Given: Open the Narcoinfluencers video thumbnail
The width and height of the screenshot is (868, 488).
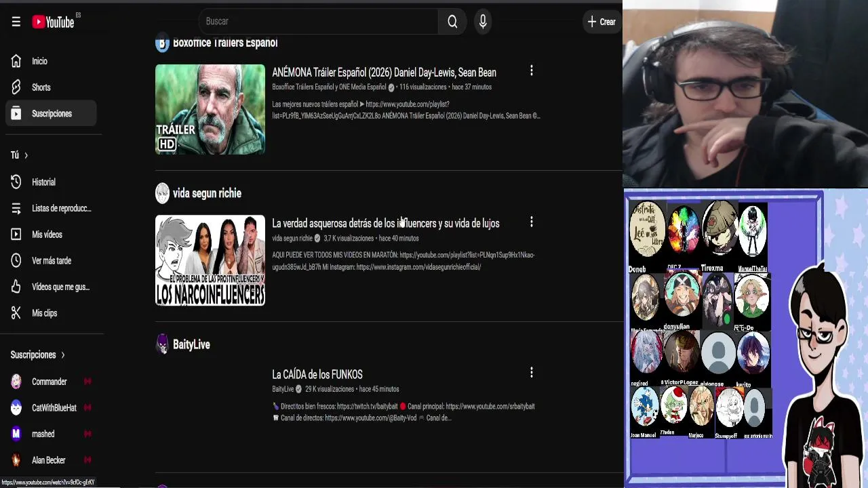Looking at the screenshot, I should tap(210, 260).
